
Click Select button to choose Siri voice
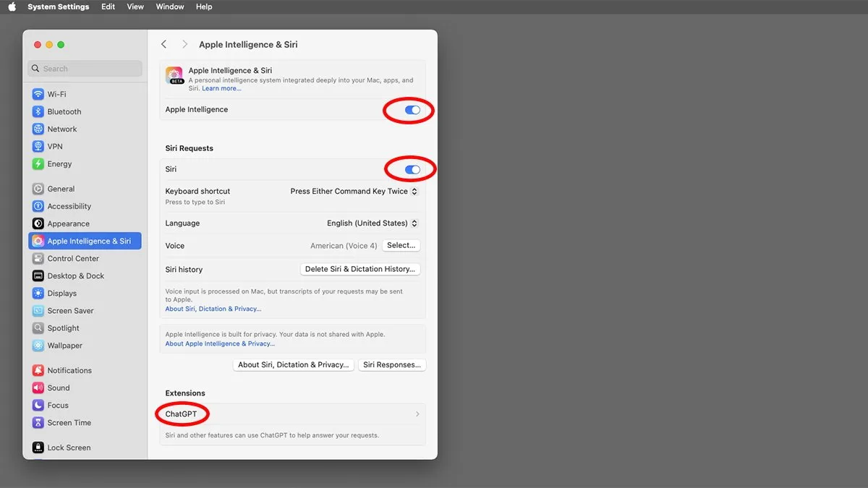click(401, 245)
